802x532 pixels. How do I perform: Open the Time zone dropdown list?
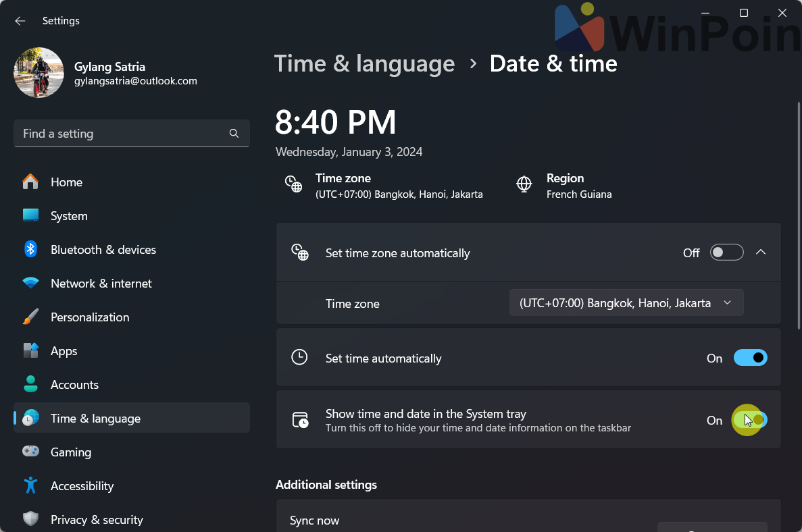tap(626, 303)
